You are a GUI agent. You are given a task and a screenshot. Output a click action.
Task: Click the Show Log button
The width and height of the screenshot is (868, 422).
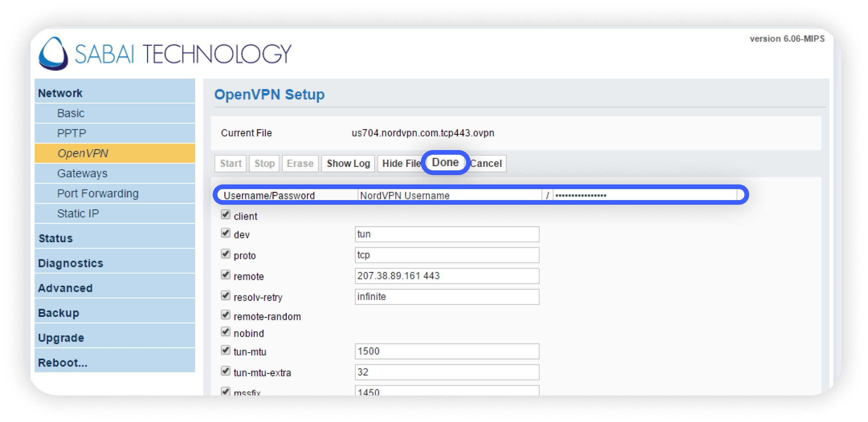(x=348, y=164)
